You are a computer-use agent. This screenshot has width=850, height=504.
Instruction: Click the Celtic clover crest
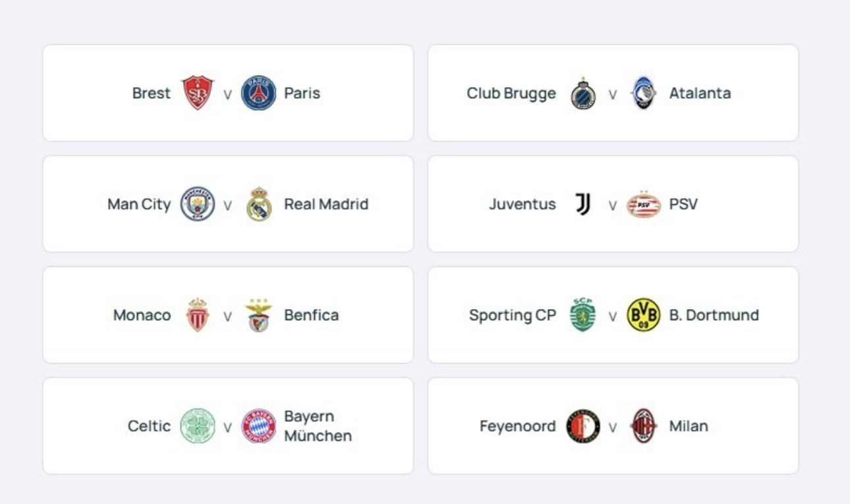point(198,426)
